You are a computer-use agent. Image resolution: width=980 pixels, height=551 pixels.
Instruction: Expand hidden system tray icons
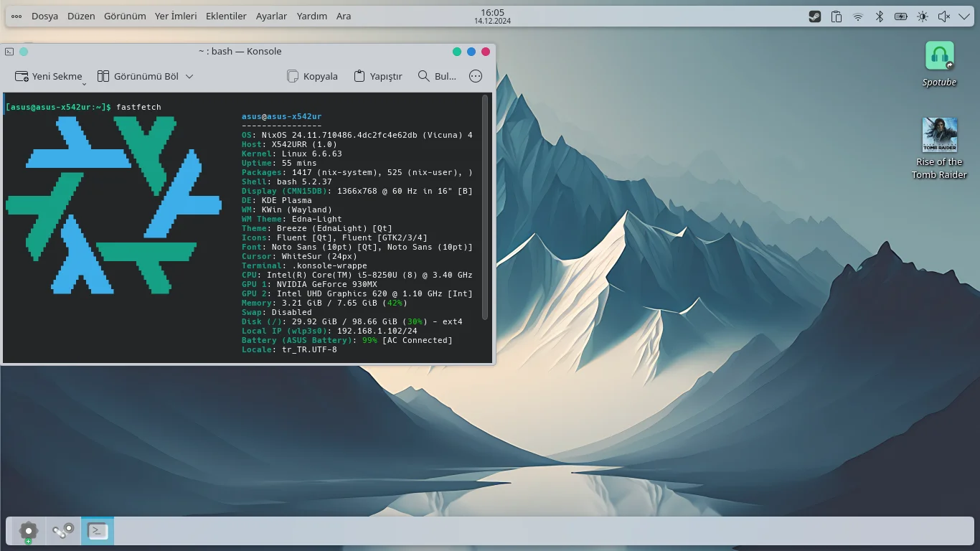[x=964, y=17]
